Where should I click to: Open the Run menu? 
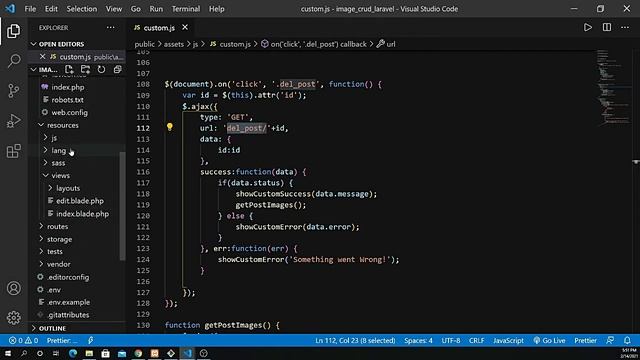(156, 9)
